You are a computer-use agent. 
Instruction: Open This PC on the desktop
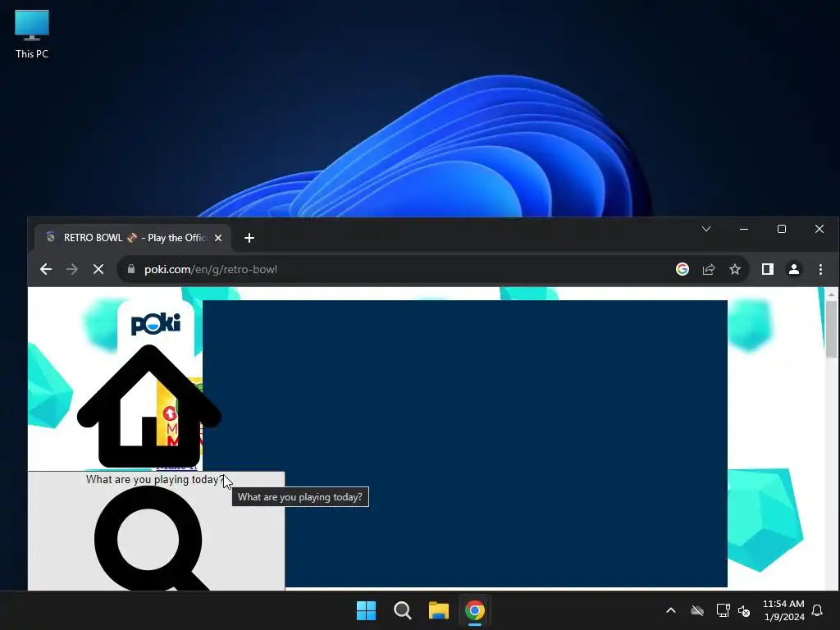[32, 34]
